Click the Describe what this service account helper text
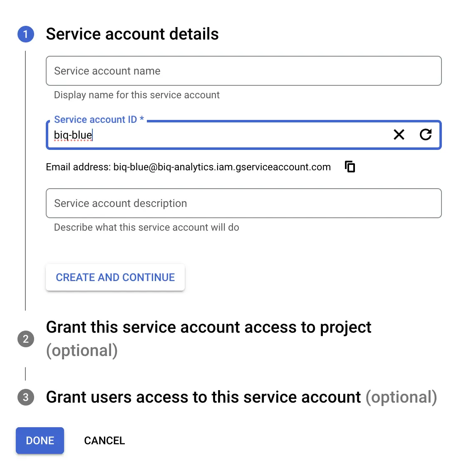This screenshot has height=473, width=476. pos(146,227)
